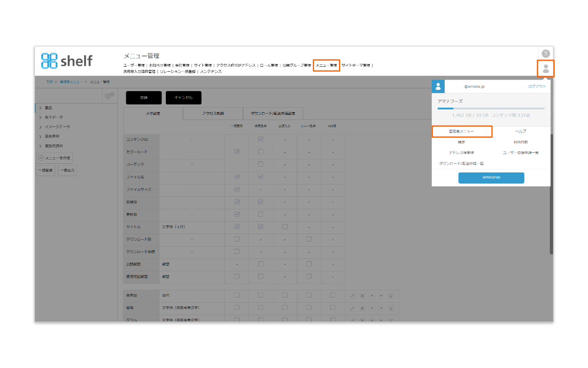Open 管理者メニュー in the user popup
This screenshot has height=368, width=588.
click(x=461, y=132)
